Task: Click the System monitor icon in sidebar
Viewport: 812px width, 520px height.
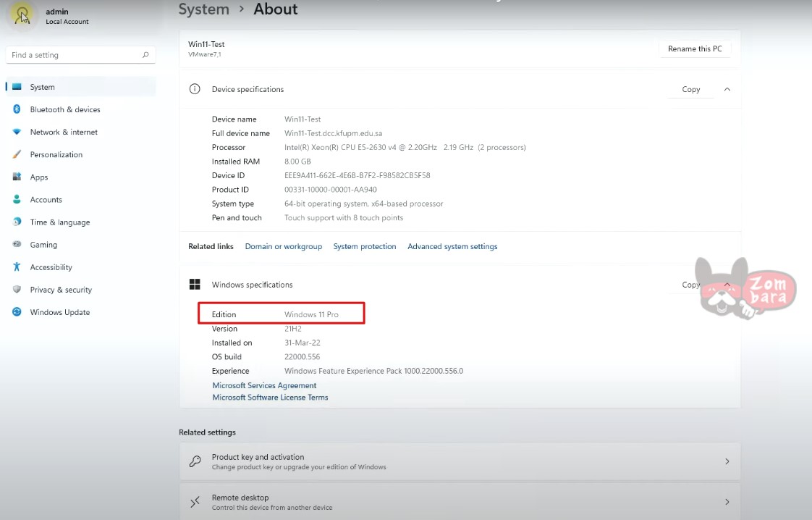Action: pyautogui.click(x=17, y=87)
